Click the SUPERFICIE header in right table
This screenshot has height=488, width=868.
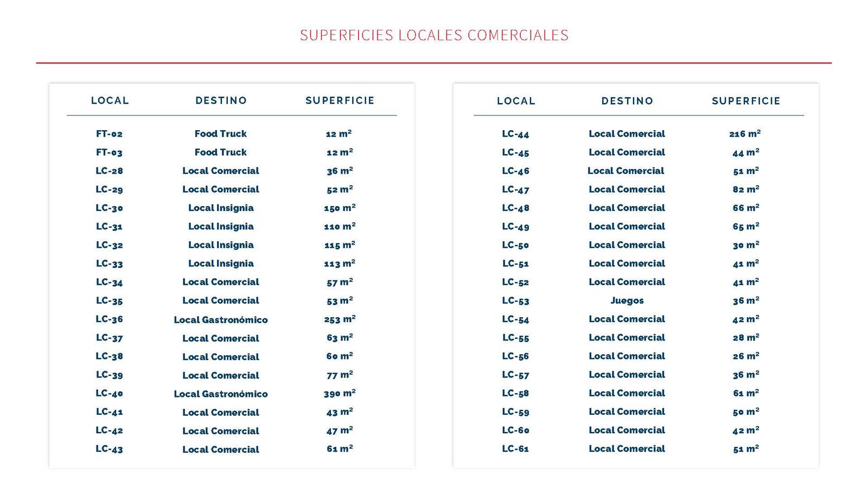coord(746,101)
